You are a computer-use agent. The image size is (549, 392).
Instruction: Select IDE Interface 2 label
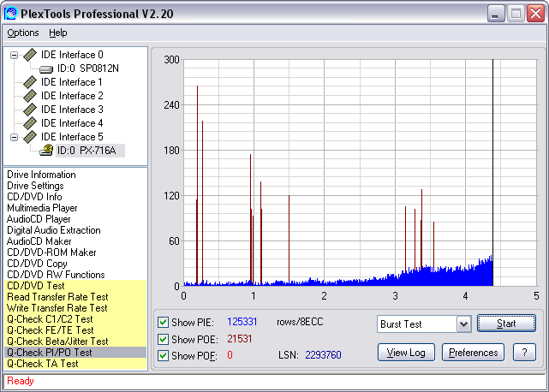click(x=72, y=96)
